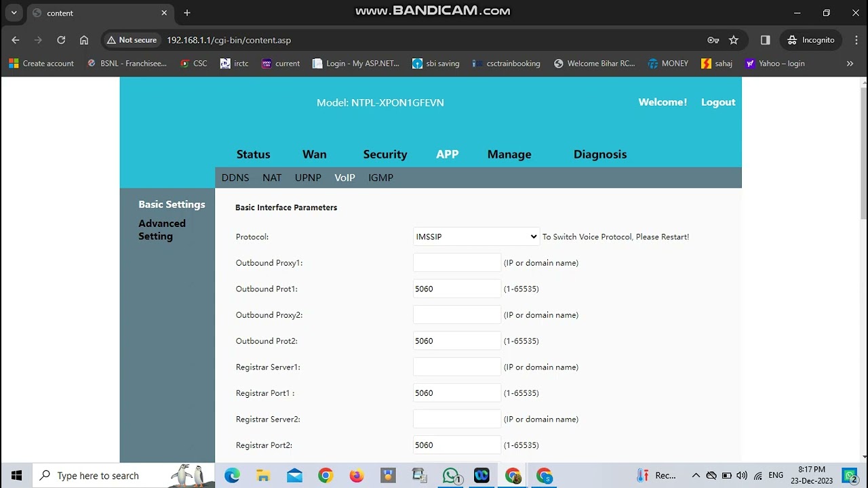Switch to the IGMP sub-tab
The width and height of the screenshot is (868, 488).
click(380, 178)
